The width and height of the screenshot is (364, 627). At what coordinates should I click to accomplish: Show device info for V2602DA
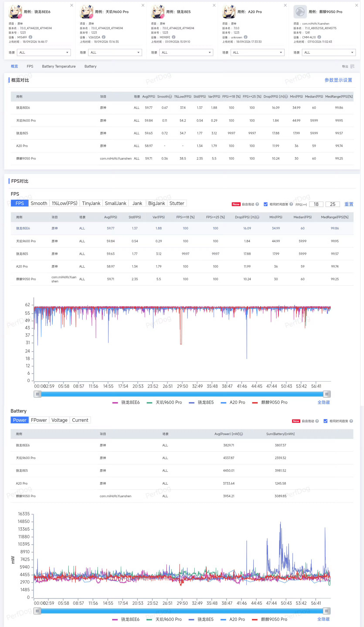(104, 37)
